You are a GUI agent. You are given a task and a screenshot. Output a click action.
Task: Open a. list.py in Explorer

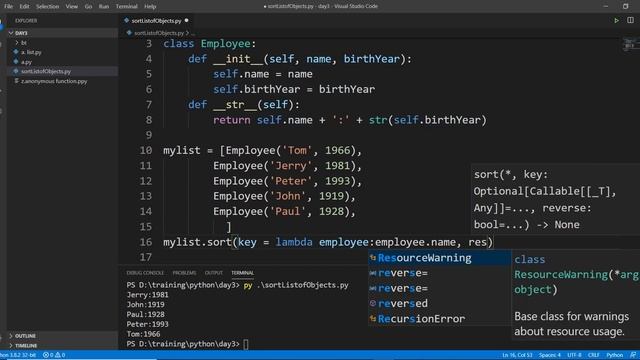tap(31, 52)
